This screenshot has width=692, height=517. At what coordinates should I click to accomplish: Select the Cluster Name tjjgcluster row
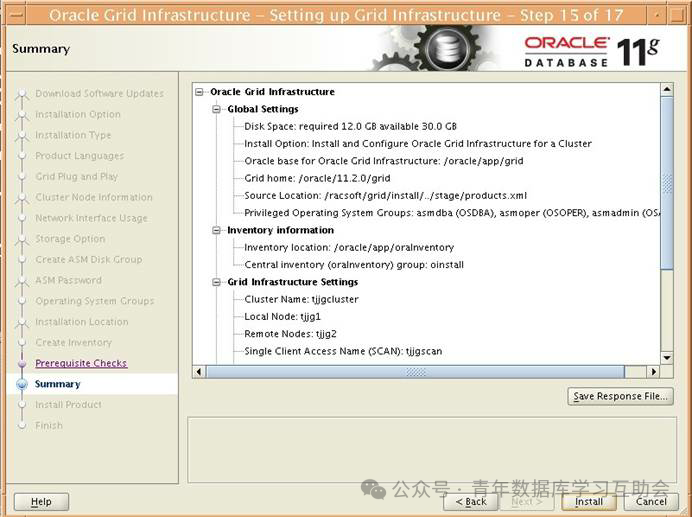click(301, 299)
